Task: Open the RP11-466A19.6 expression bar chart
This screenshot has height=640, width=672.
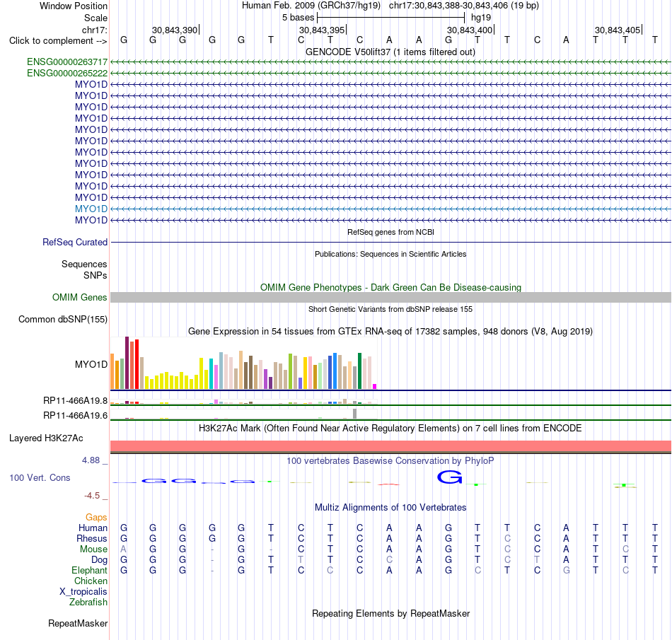Action: [243, 414]
